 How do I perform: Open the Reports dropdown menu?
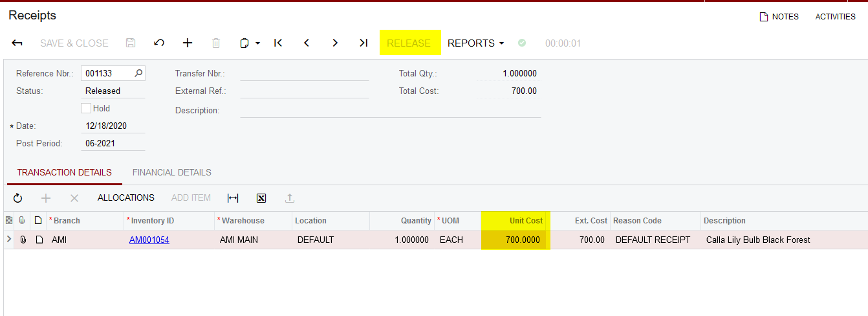coord(476,43)
